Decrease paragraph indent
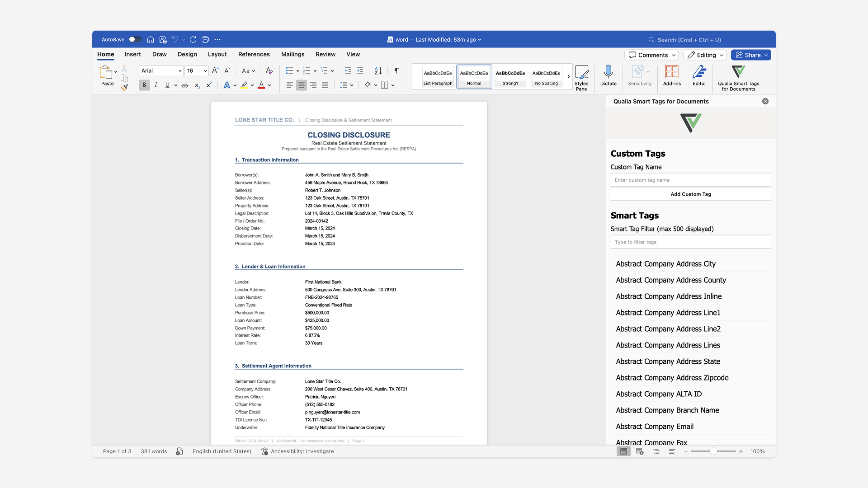The height and width of the screenshot is (488, 868). point(348,70)
